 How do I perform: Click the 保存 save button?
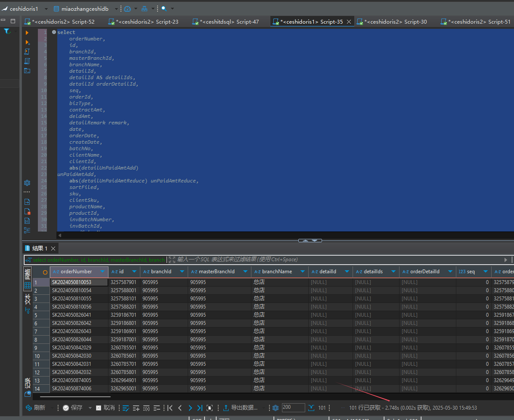click(73, 408)
